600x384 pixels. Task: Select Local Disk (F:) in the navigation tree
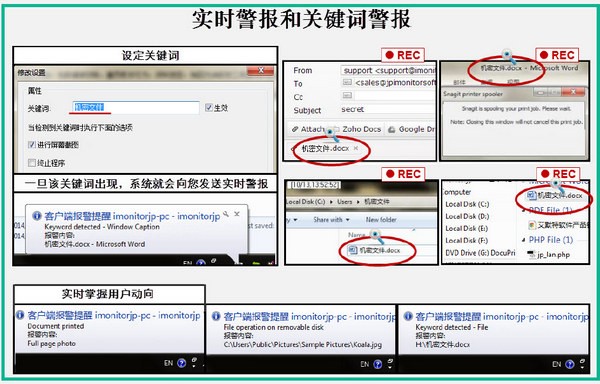pyautogui.click(x=466, y=241)
